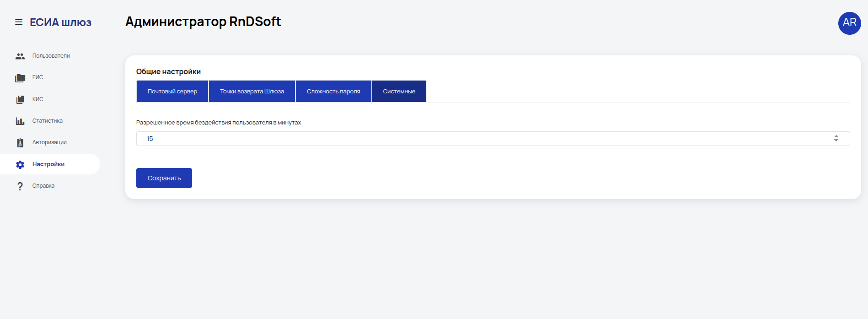
Task: Focus the inactivity time input field
Action: (493, 139)
